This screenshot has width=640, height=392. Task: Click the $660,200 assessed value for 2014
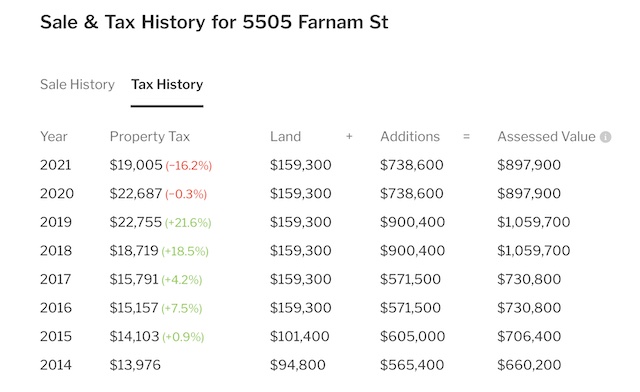529,365
